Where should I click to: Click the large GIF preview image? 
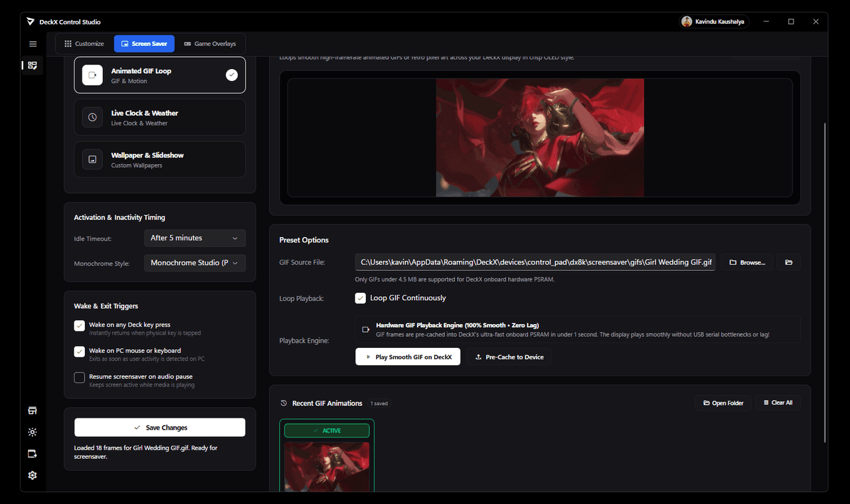(540, 137)
